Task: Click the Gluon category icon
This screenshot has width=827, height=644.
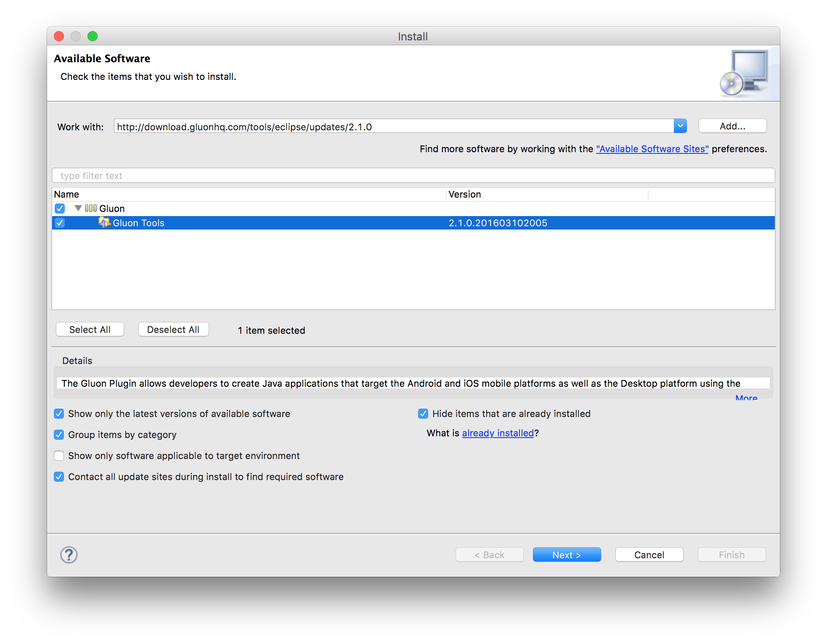Action: click(90, 208)
